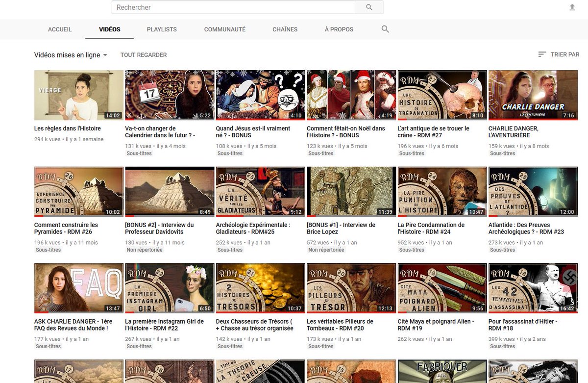
Task: Click Interview de Brice Lopez title
Action: tap(341, 229)
